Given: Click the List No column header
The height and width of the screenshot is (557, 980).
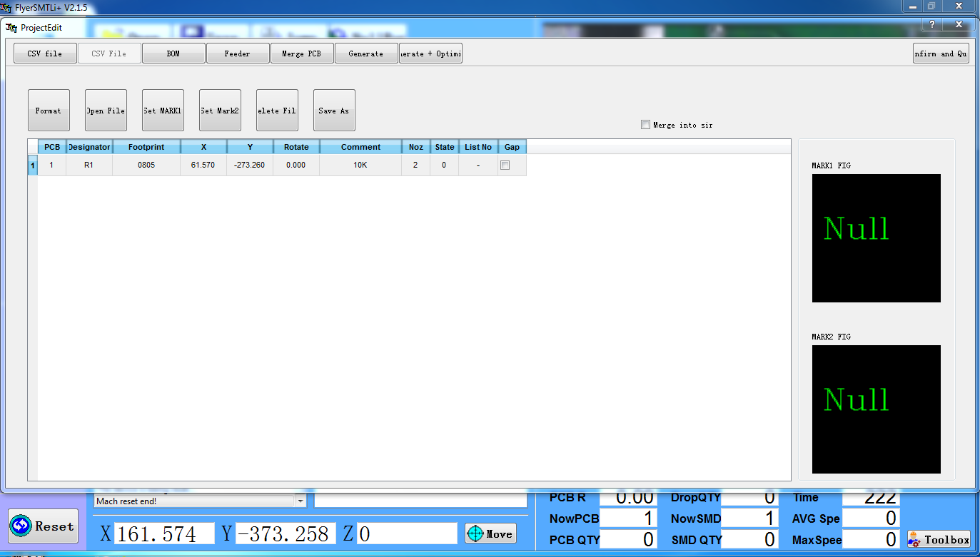Looking at the screenshot, I should point(478,147).
